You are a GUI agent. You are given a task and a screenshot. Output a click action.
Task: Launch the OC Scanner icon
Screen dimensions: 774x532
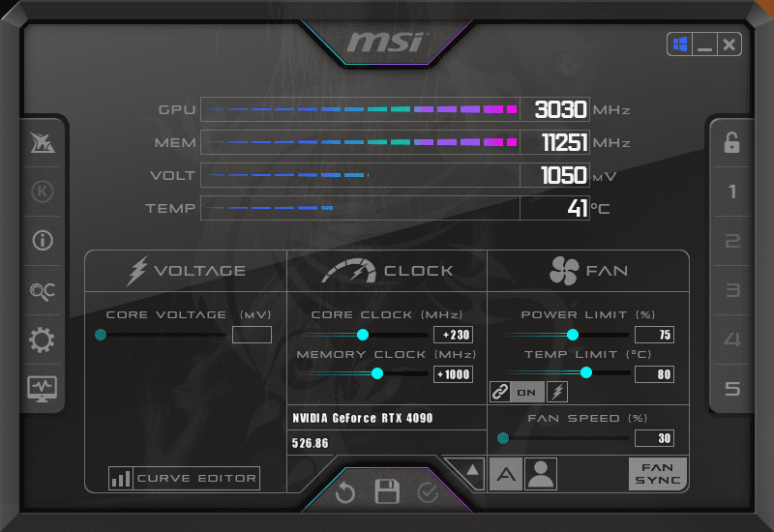43,291
